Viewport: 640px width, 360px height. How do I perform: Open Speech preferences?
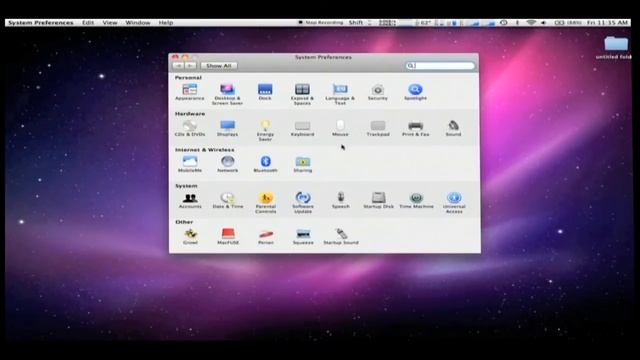coord(340,200)
